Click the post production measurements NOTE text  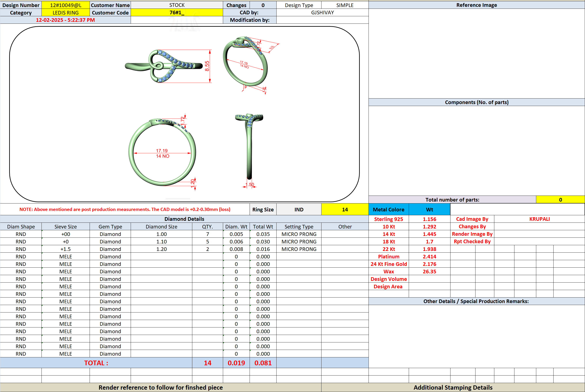(125, 209)
